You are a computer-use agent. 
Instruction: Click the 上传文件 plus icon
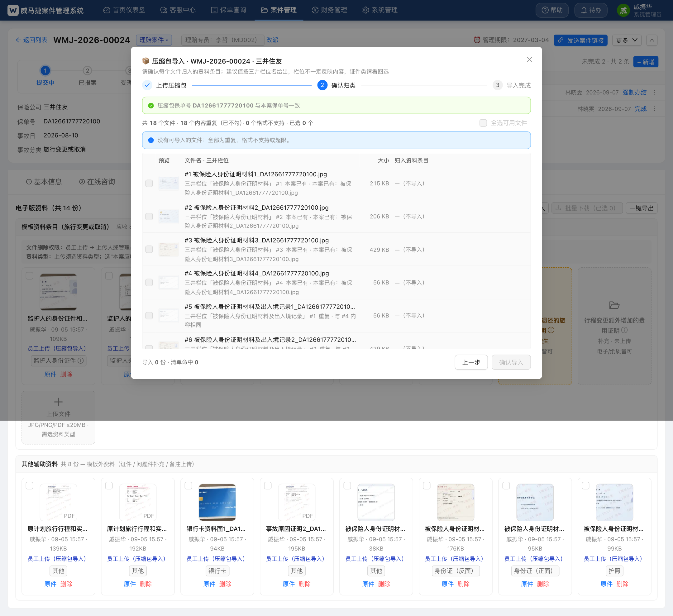[x=59, y=402]
